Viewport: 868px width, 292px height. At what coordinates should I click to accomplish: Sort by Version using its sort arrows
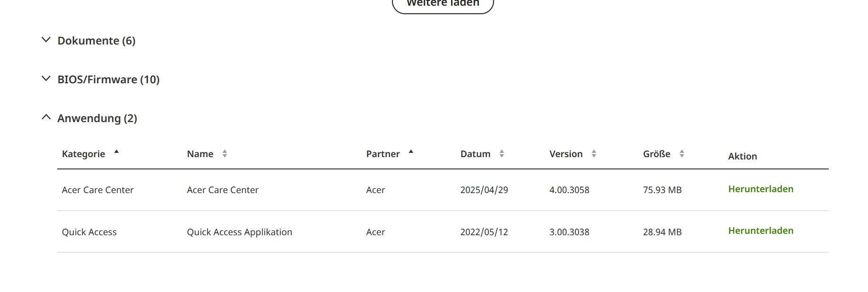(x=594, y=154)
